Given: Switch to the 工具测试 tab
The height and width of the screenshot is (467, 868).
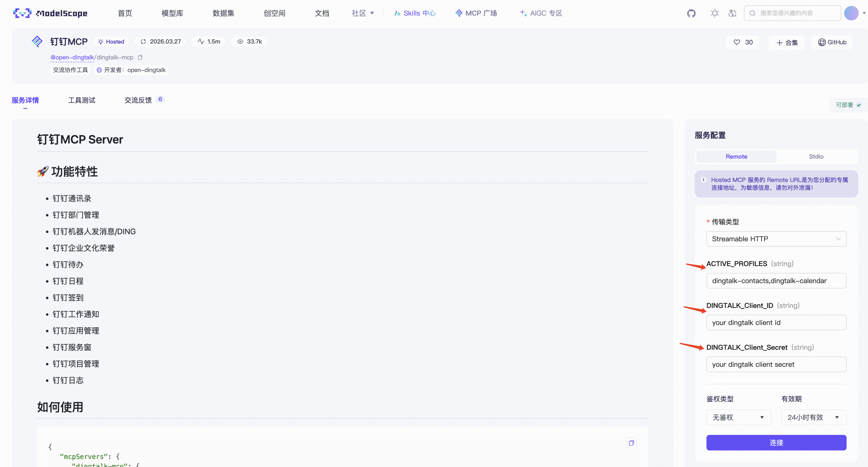Looking at the screenshot, I should (81, 100).
